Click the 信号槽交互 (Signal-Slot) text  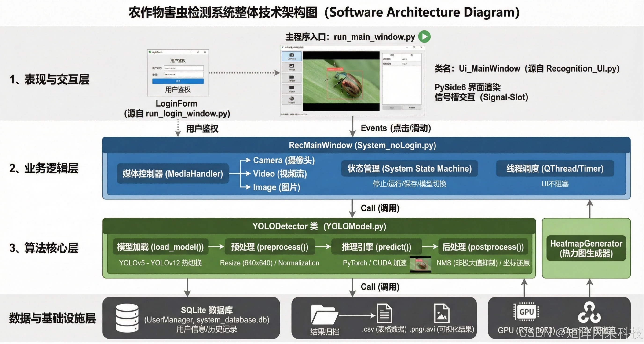(481, 97)
